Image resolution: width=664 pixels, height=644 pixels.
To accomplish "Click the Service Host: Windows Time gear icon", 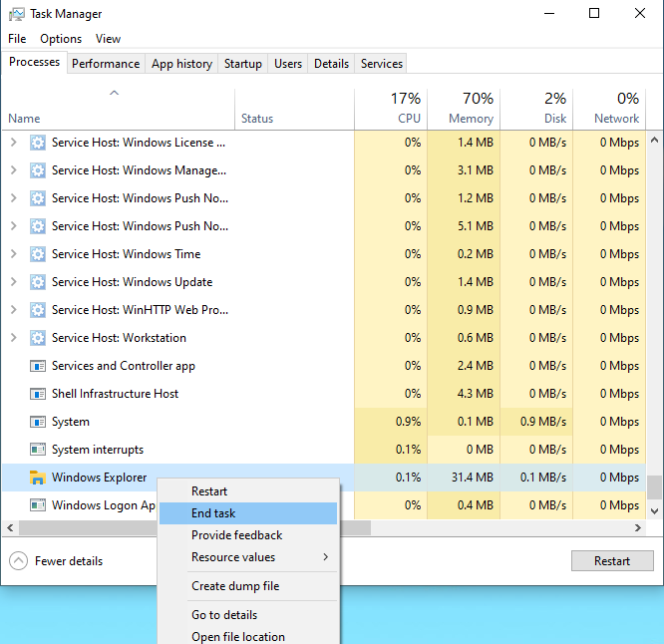I will point(37,254).
